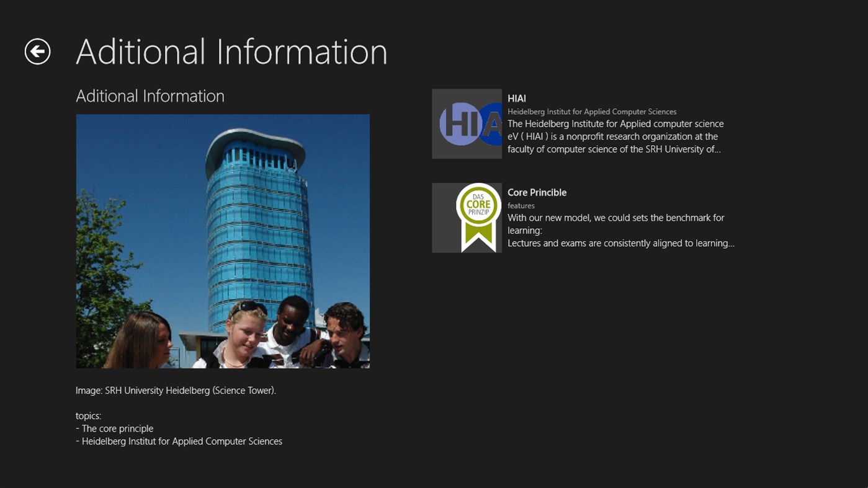Click the Core Princible heading text
868x488 pixels.
tap(536, 192)
